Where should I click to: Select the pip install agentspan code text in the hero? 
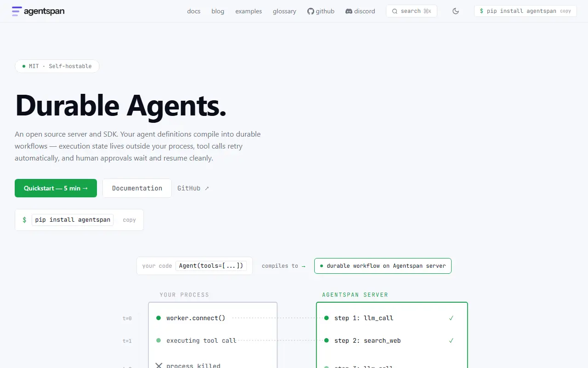point(73,220)
